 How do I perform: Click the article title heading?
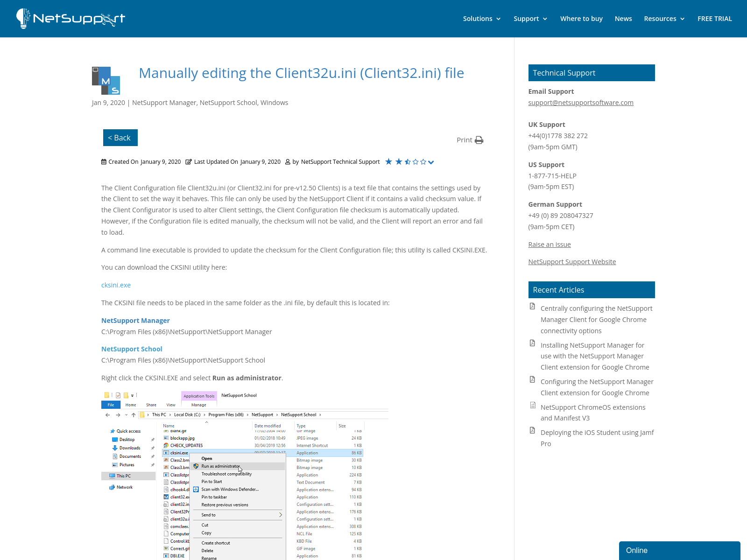301,73
